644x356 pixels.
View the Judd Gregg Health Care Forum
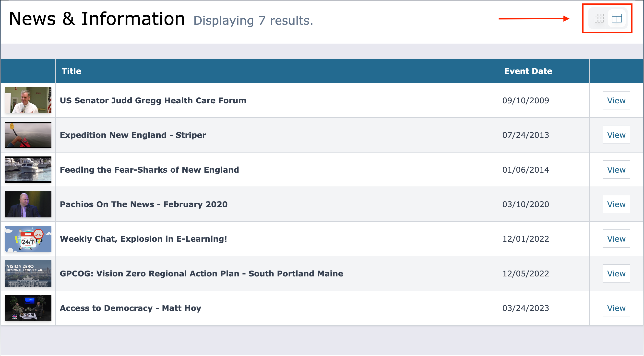[616, 100]
